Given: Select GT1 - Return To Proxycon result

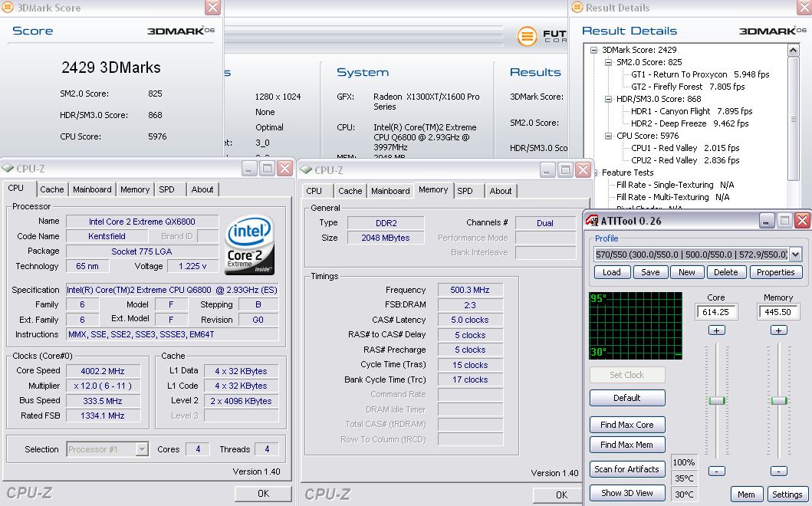Looking at the screenshot, I should coord(700,74).
